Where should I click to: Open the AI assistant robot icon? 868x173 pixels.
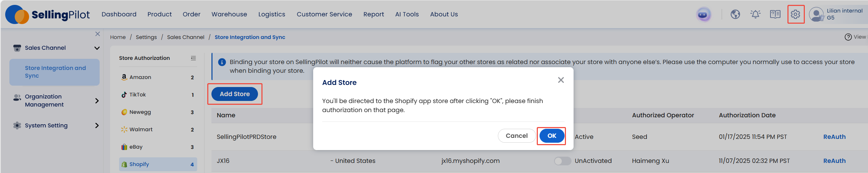703,15
